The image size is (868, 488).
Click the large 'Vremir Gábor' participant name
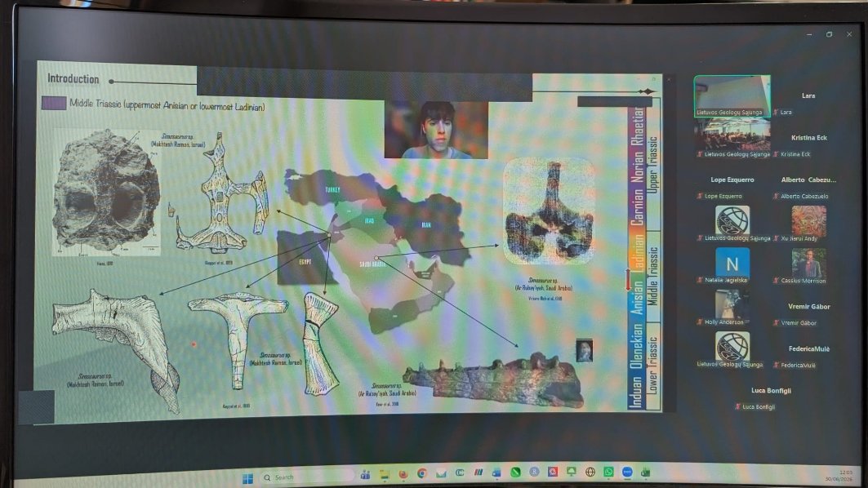coord(808,307)
